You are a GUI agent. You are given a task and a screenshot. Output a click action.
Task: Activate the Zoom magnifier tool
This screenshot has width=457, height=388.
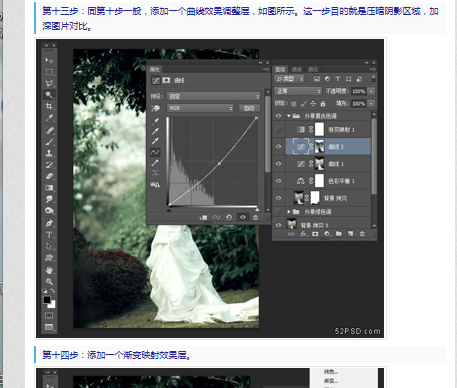coord(49,281)
